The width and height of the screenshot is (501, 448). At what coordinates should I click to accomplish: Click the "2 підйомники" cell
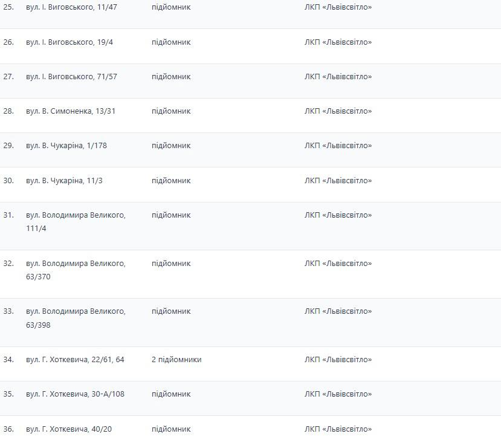click(x=176, y=360)
